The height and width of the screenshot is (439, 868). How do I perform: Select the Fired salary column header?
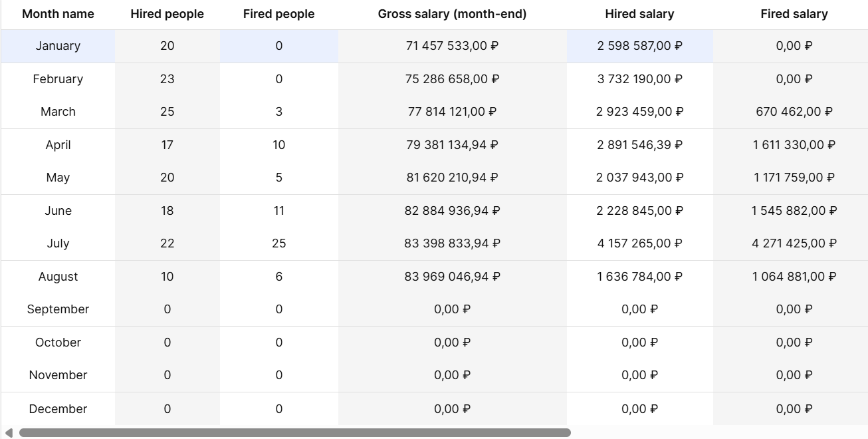click(794, 14)
